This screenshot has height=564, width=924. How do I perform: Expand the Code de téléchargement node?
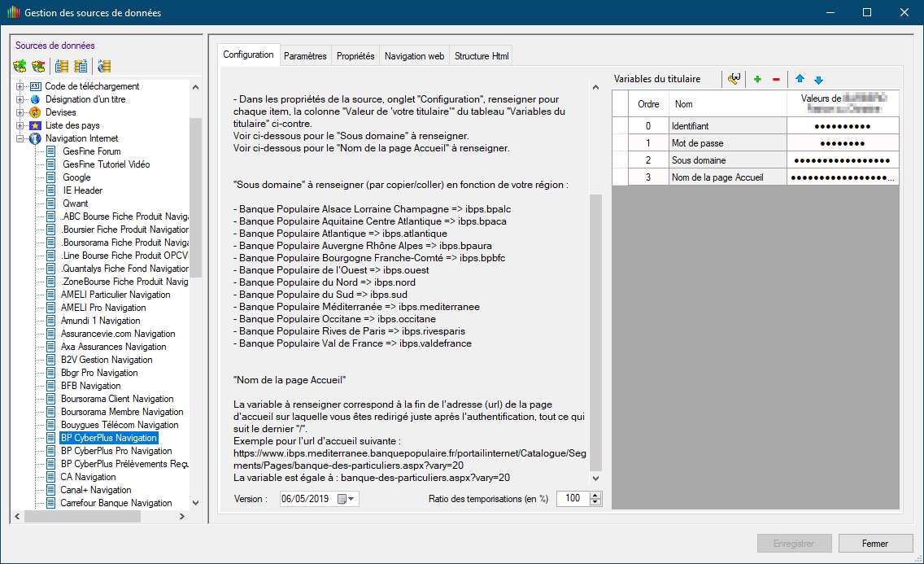coord(20,86)
